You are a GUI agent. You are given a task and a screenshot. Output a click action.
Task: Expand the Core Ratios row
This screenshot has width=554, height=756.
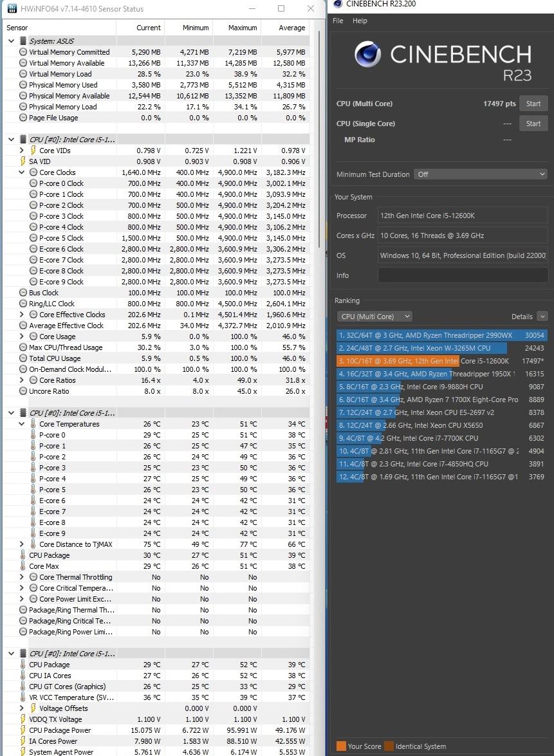tap(22, 380)
